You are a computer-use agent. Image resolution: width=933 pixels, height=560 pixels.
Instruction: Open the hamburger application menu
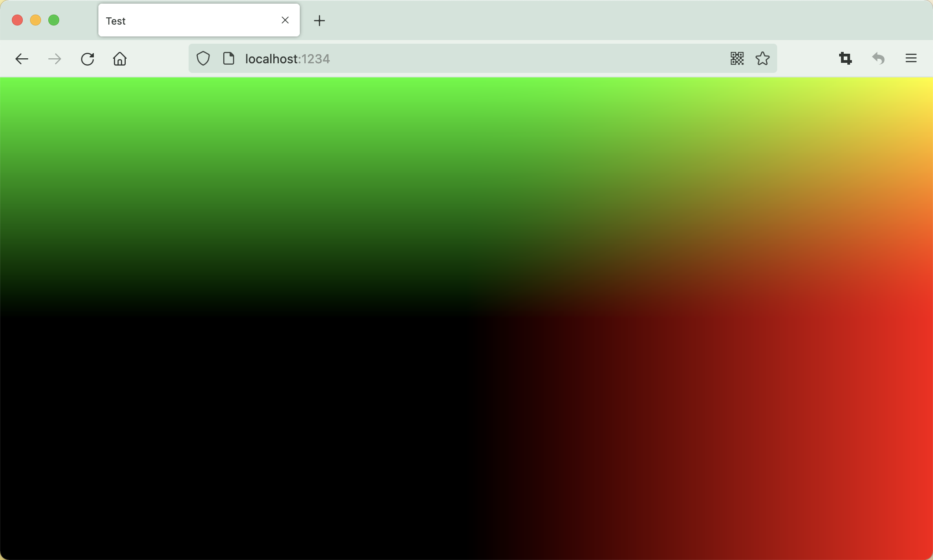(911, 58)
